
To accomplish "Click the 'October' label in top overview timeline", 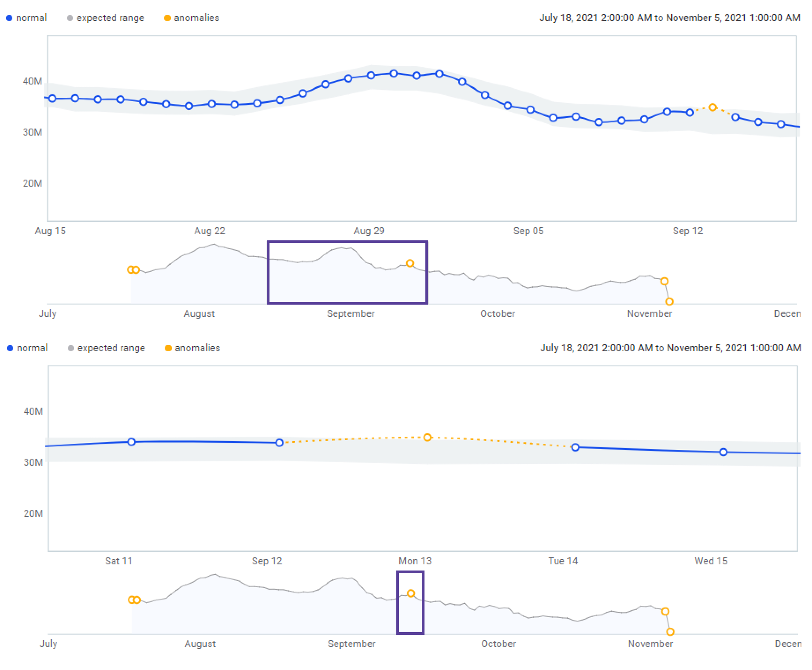I will click(x=498, y=314).
